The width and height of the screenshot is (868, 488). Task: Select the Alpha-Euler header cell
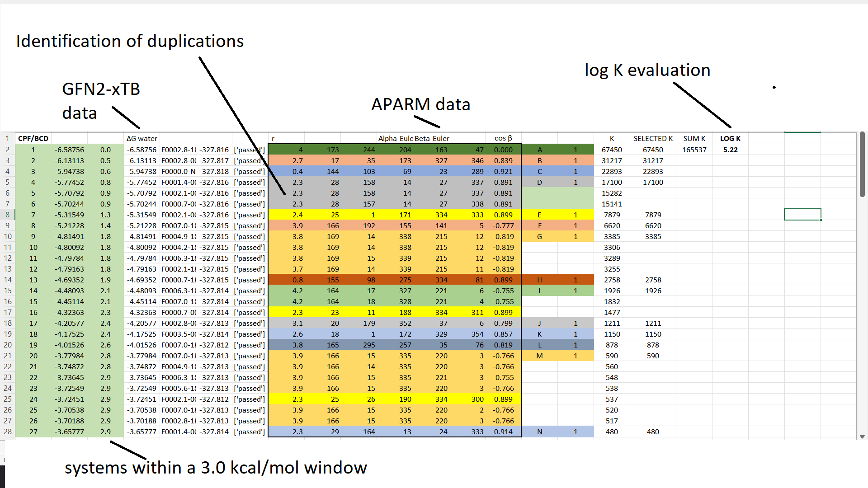[x=395, y=138]
